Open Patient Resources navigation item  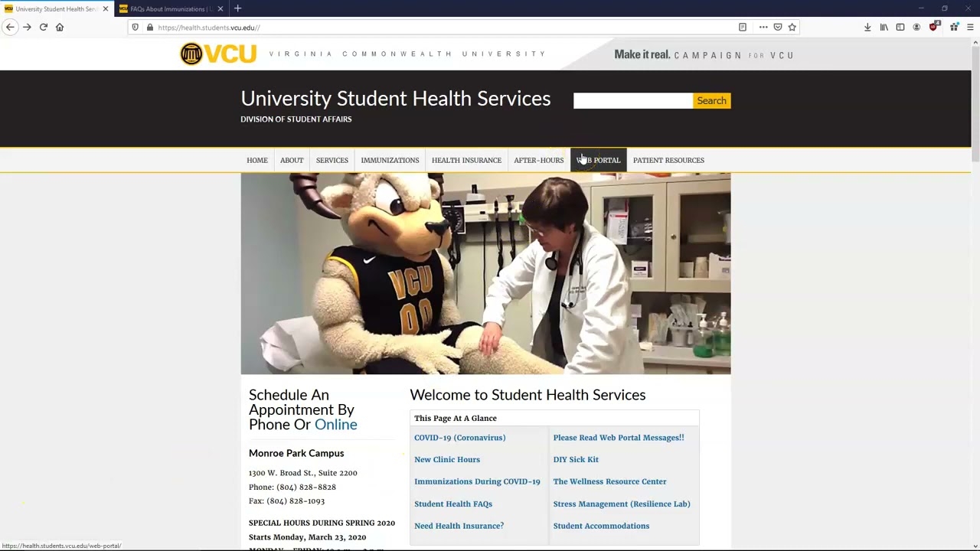(668, 160)
